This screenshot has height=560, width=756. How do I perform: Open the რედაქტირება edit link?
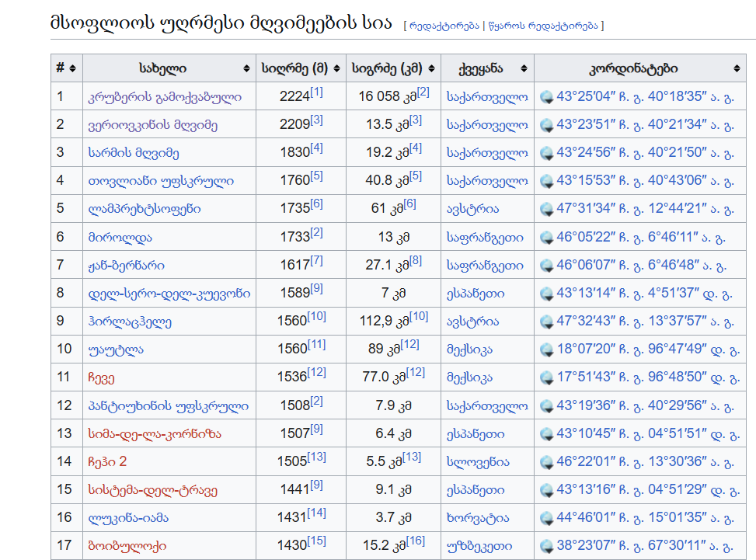pyautogui.click(x=444, y=26)
